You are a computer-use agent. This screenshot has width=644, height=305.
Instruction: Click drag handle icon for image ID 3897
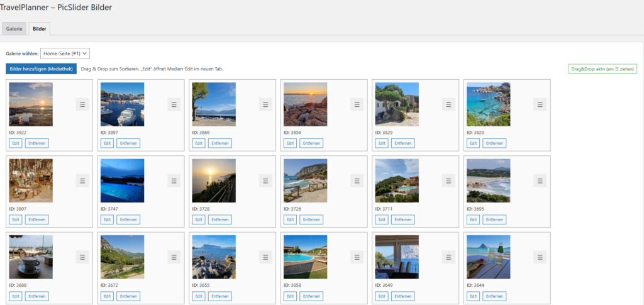click(x=174, y=104)
